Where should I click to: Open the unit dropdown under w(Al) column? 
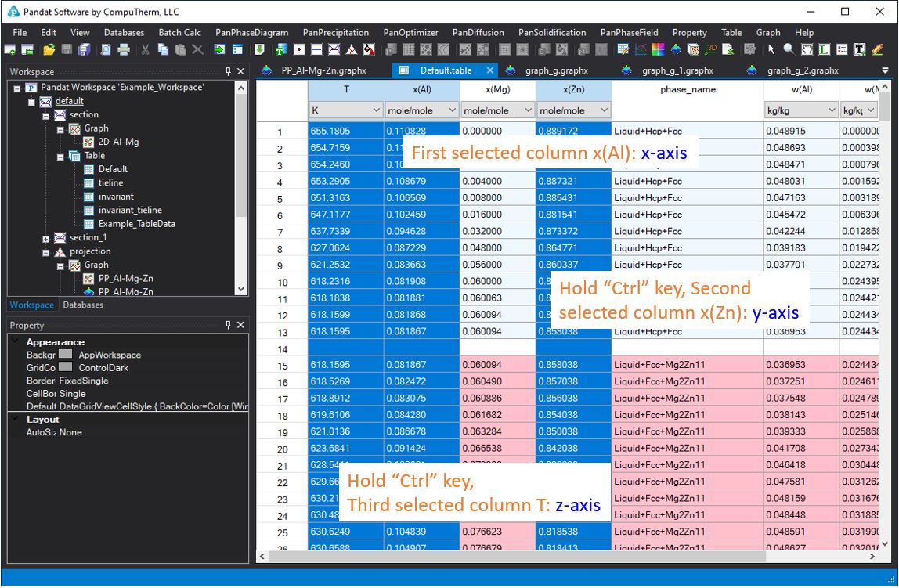coord(831,111)
